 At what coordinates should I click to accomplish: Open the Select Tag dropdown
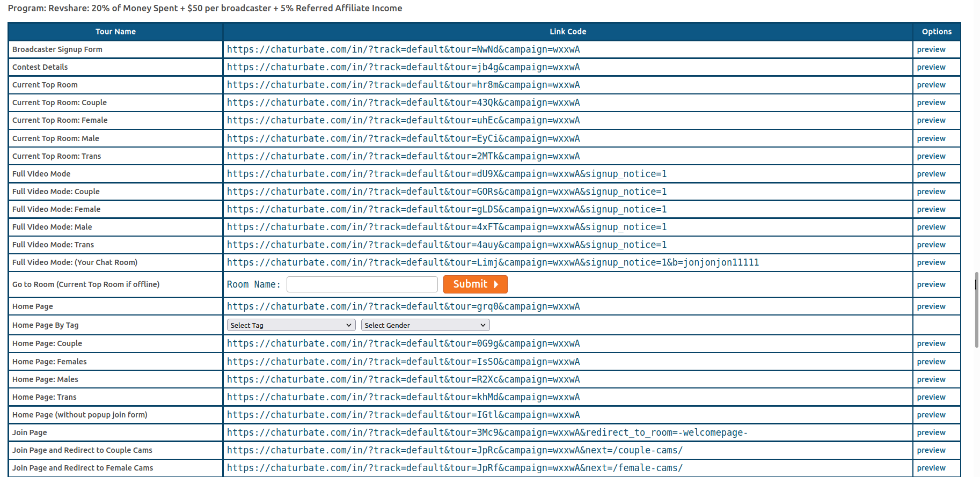pyautogui.click(x=291, y=325)
